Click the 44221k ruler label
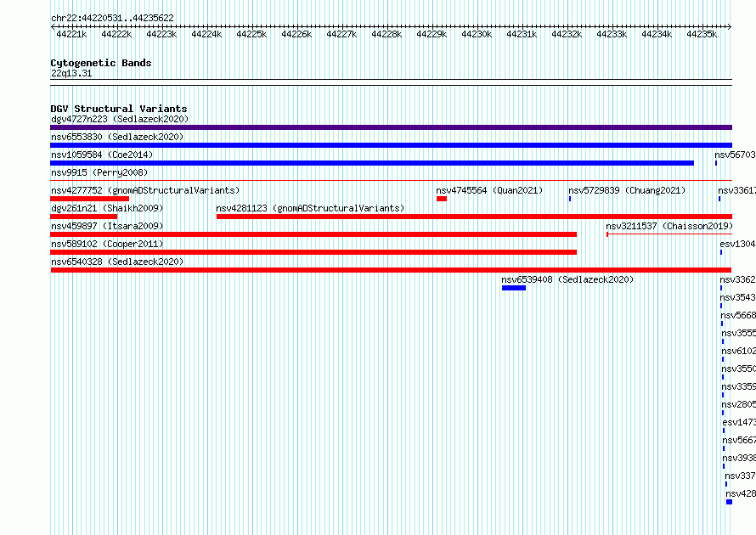Screen dimensions: 756x535 [x=71, y=34]
